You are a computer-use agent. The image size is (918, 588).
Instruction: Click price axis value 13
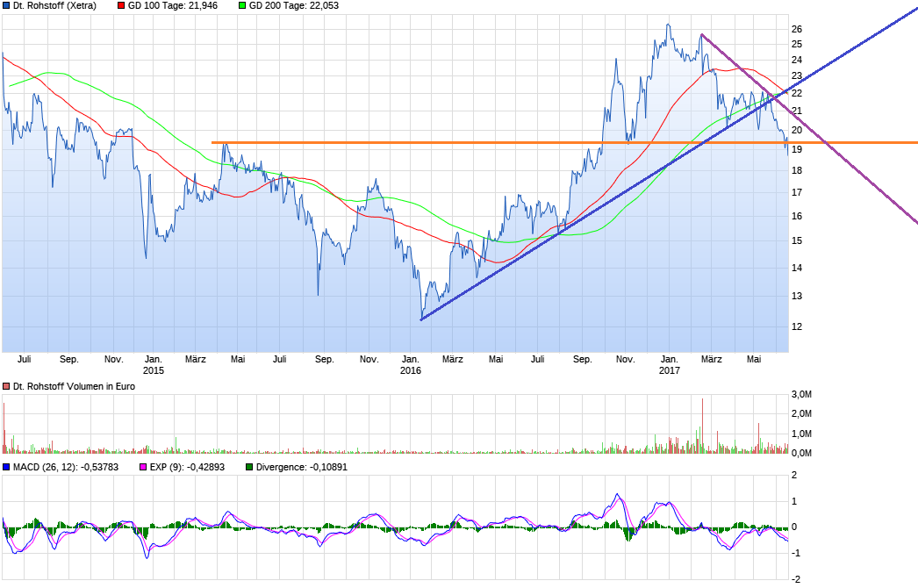(x=797, y=297)
